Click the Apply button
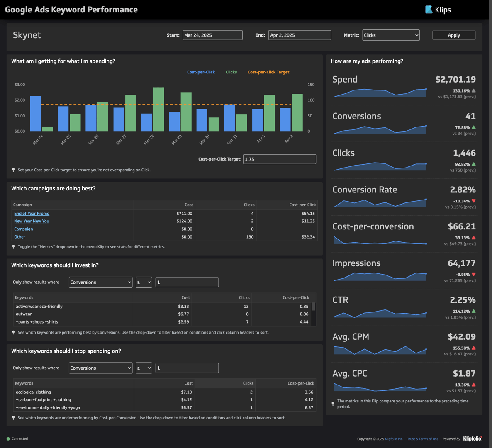This screenshot has height=448, width=492. [x=453, y=35]
